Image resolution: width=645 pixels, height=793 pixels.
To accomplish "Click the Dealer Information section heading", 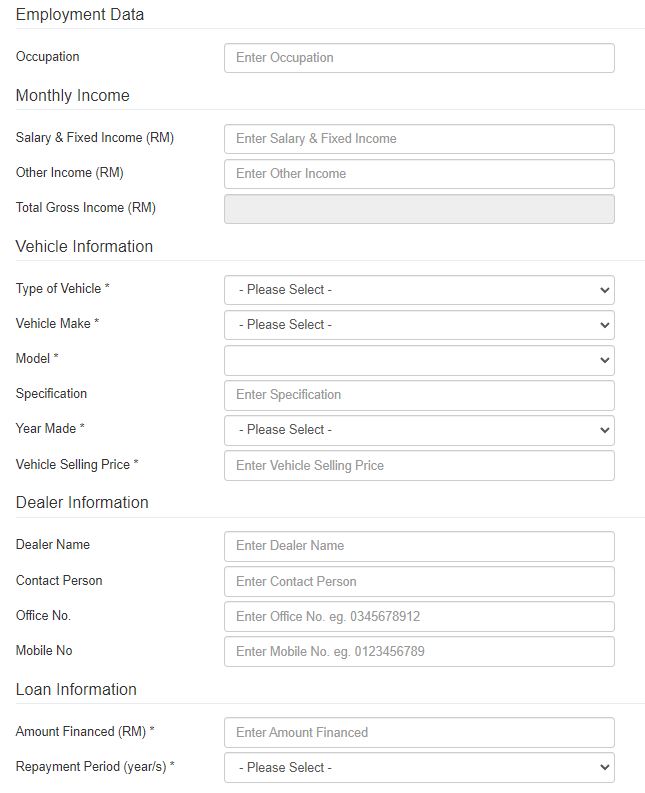I will [82, 503].
